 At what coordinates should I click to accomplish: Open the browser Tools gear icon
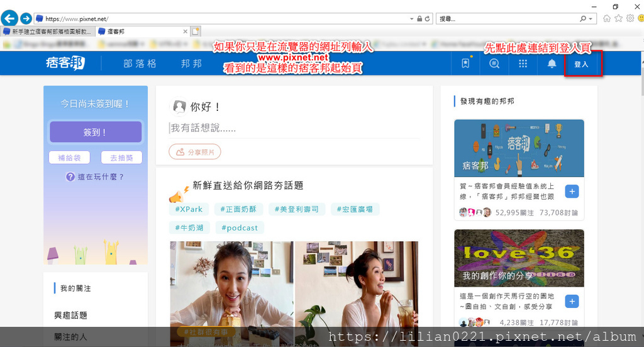coord(630,18)
